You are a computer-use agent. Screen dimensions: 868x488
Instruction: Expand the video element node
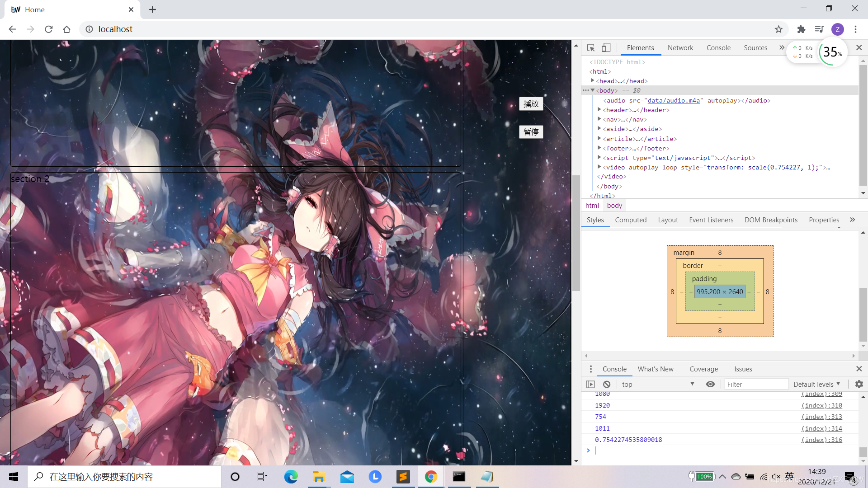(x=599, y=167)
